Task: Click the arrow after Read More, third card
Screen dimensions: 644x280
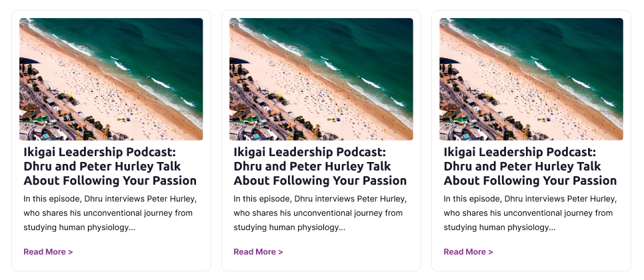Action: (x=491, y=252)
